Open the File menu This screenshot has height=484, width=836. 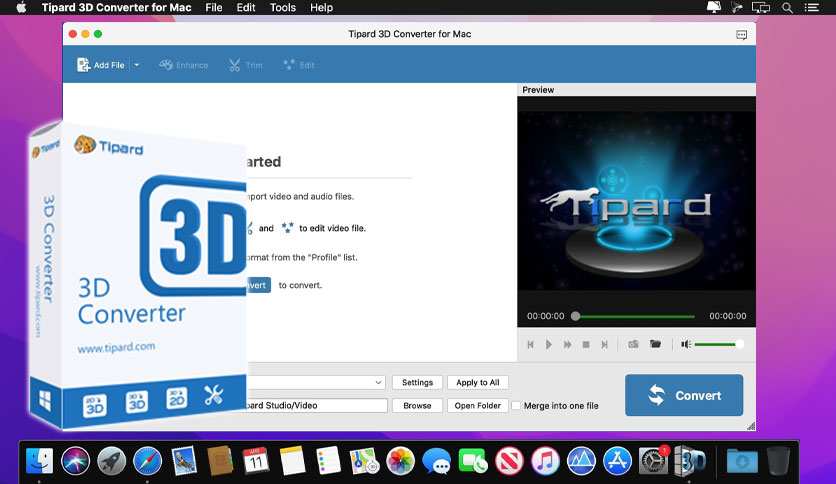pyautogui.click(x=214, y=7)
